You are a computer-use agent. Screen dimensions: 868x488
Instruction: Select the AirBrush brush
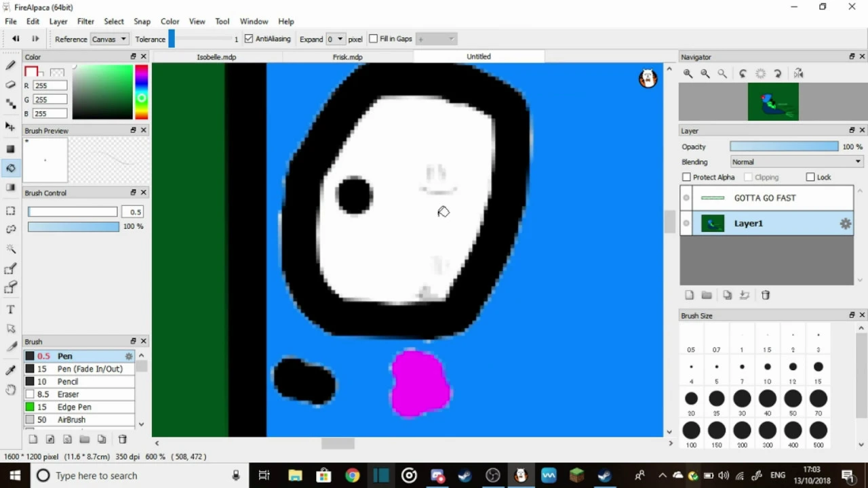click(x=79, y=420)
